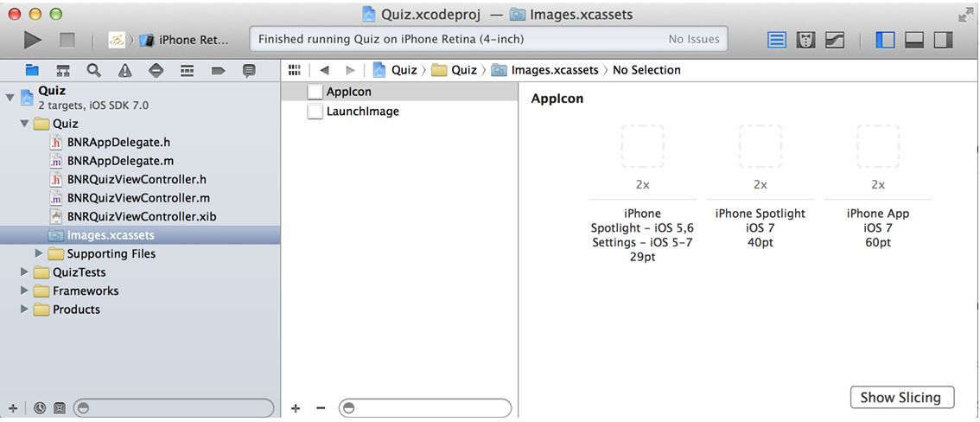Open the Issue navigator warning icon
980x422 pixels.
(x=125, y=71)
